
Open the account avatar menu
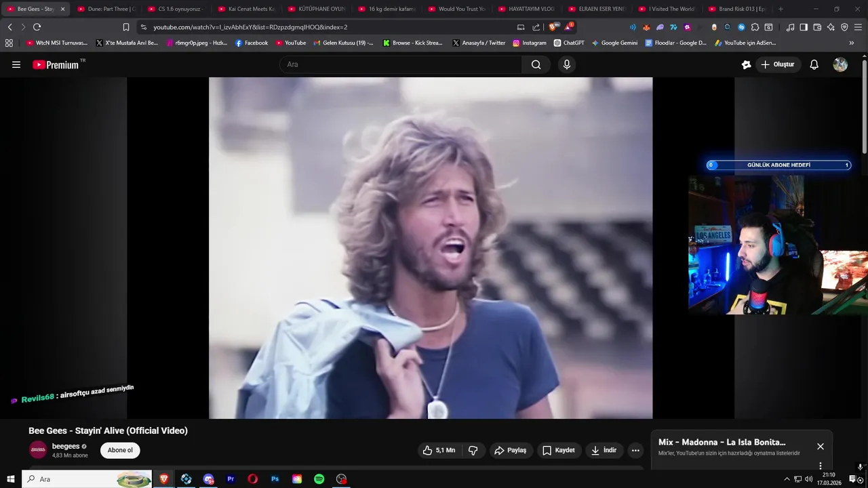[840, 64]
